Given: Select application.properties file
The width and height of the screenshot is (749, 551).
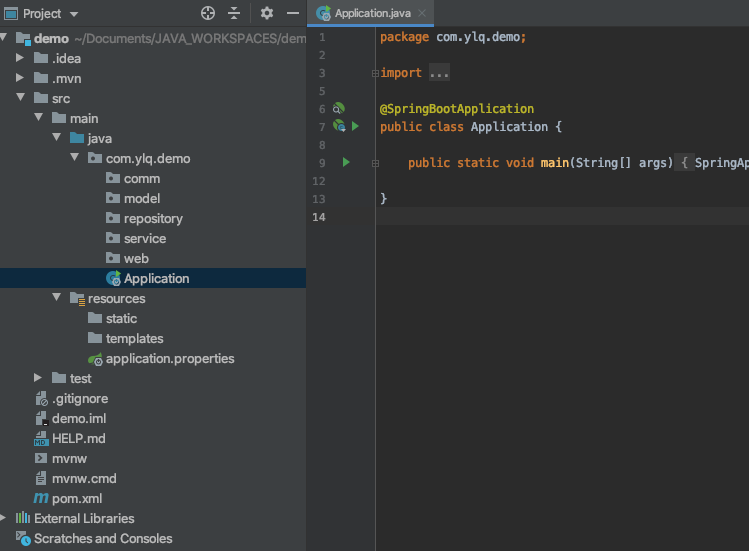Looking at the screenshot, I should coord(169,358).
